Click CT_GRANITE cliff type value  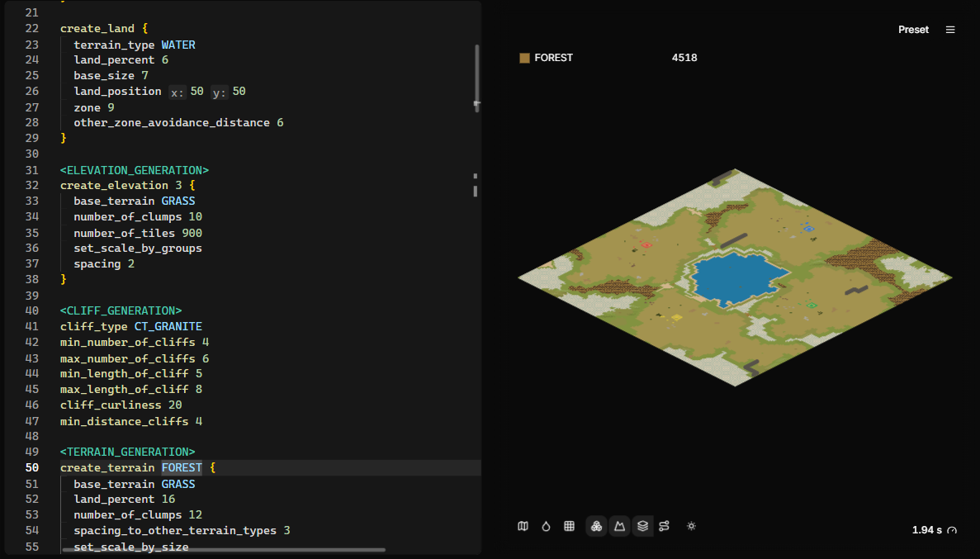(168, 326)
